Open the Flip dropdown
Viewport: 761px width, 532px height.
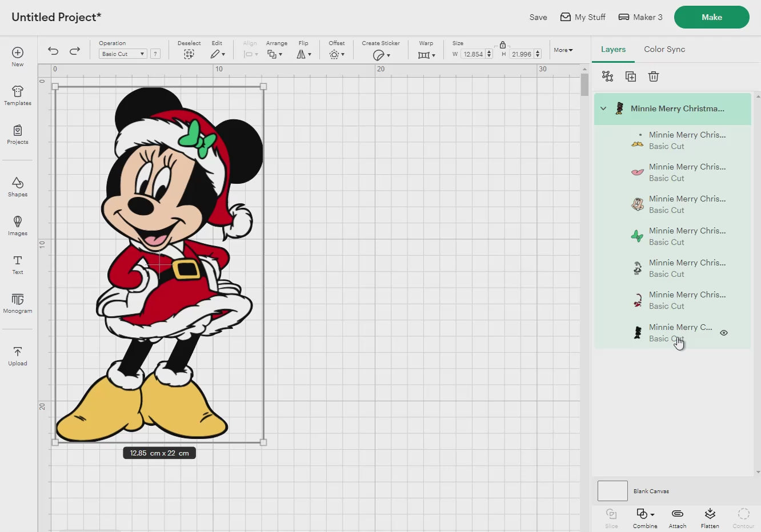(303, 54)
